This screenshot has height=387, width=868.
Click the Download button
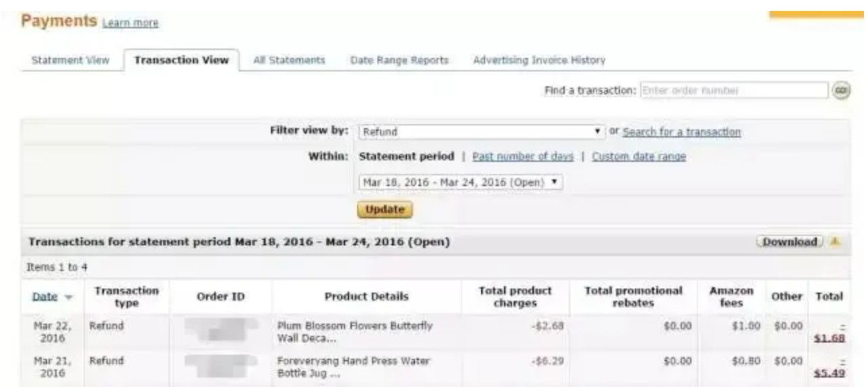click(x=790, y=242)
